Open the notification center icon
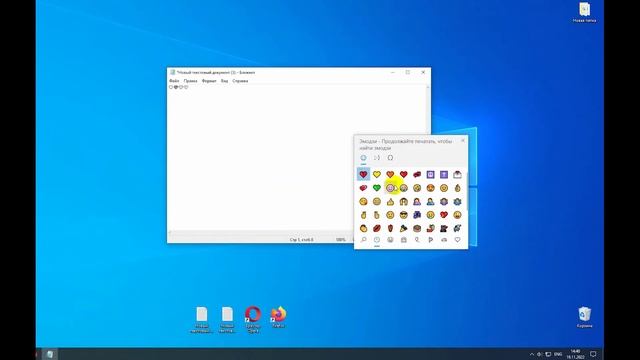 (593, 354)
